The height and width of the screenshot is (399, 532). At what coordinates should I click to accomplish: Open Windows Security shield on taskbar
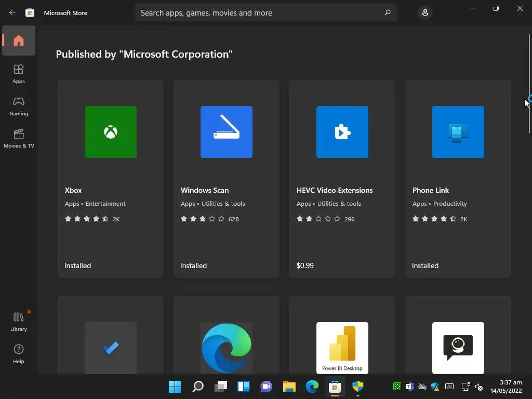(x=357, y=386)
